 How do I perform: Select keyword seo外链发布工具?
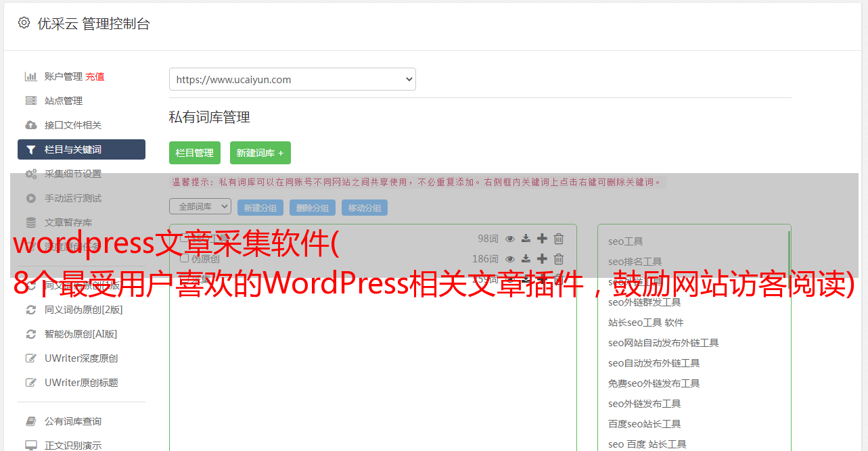[x=645, y=404]
